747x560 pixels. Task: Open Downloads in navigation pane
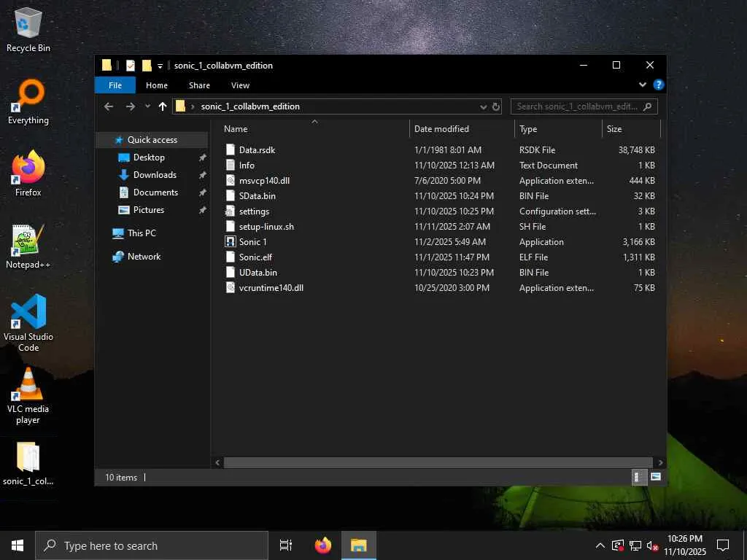tap(155, 175)
